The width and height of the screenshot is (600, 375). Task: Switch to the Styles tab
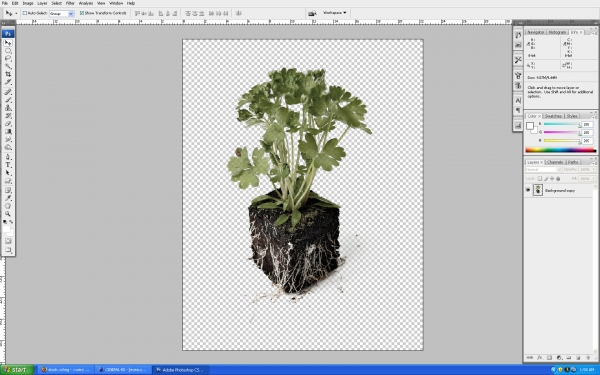point(572,116)
